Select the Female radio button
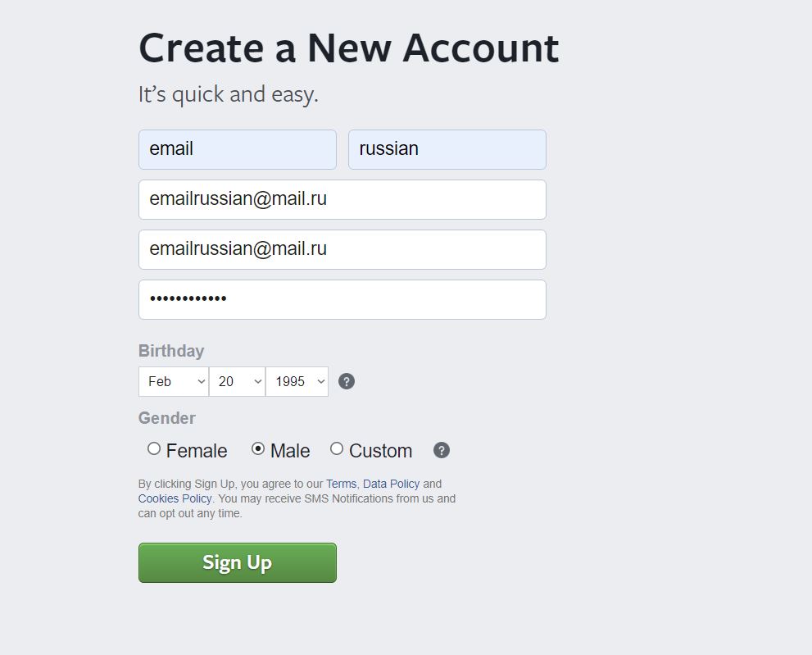The height and width of the screenshot is (655, 812). coord(154,448)
